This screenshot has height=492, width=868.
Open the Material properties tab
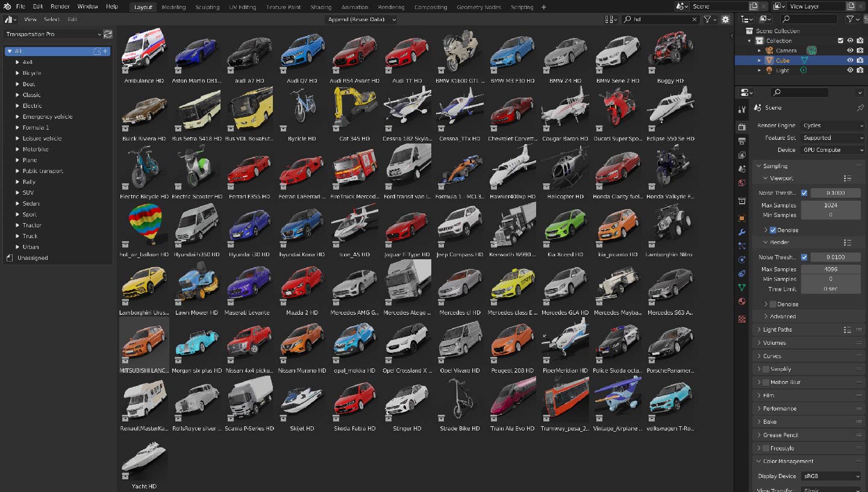pos(742,301)
